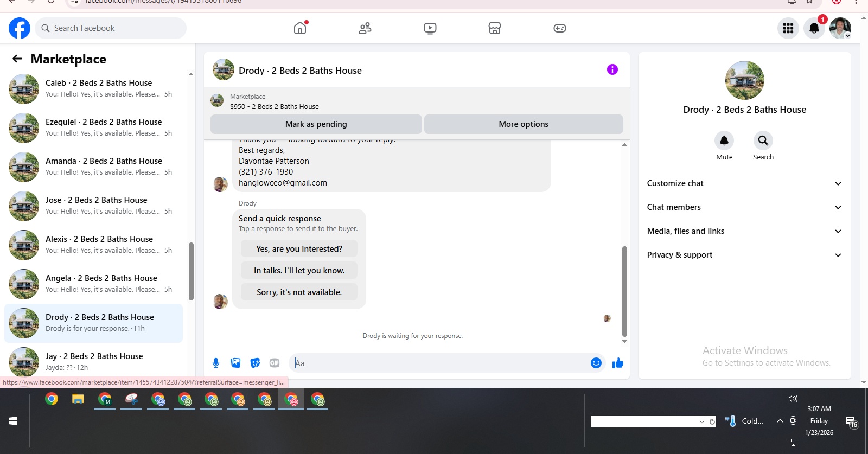The height and width of the screenshot is (454, 868).
Task: Open the account menu on profile picture
Action: point(840,28)
